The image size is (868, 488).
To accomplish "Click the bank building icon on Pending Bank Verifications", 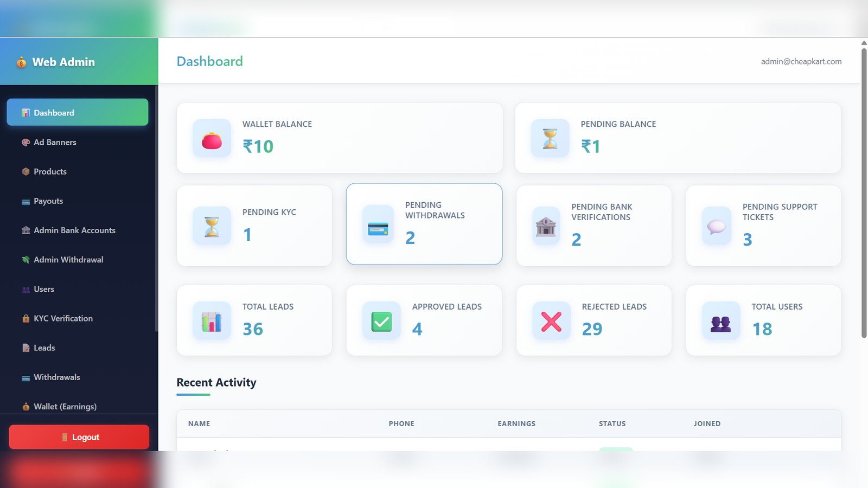I will pos(546,227).
